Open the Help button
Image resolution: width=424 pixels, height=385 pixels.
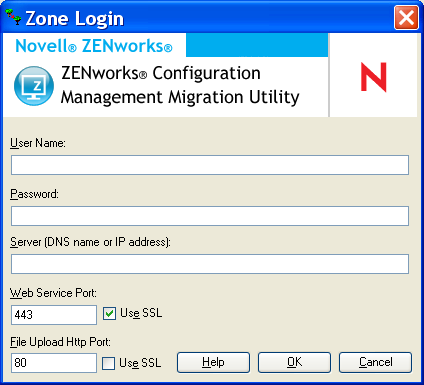pyautogui.click(x=213, y=362)
